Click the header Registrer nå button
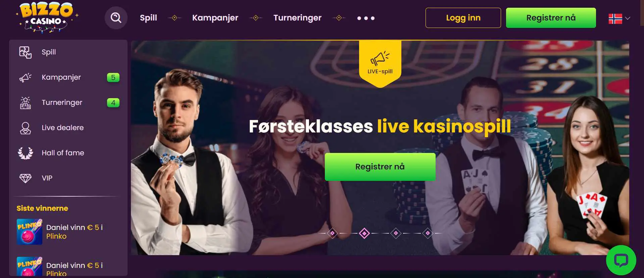 (551, 18)
